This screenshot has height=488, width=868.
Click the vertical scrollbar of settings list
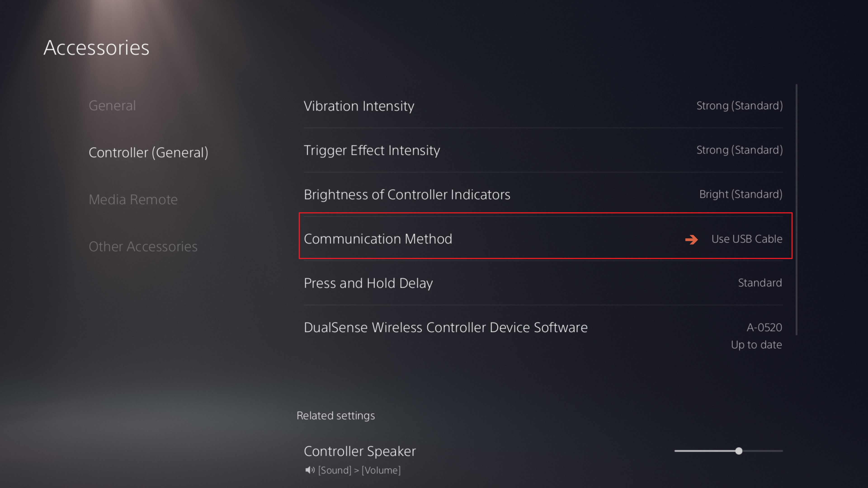click(797, 209)
